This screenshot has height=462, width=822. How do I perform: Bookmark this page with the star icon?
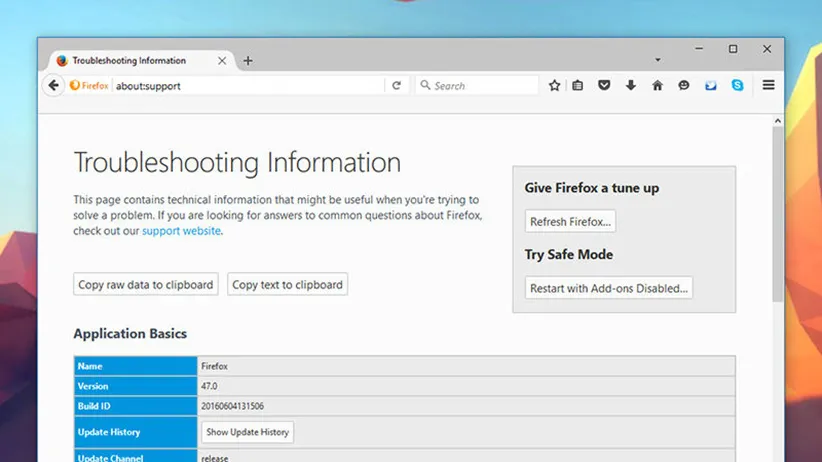(x=555, y=86)
